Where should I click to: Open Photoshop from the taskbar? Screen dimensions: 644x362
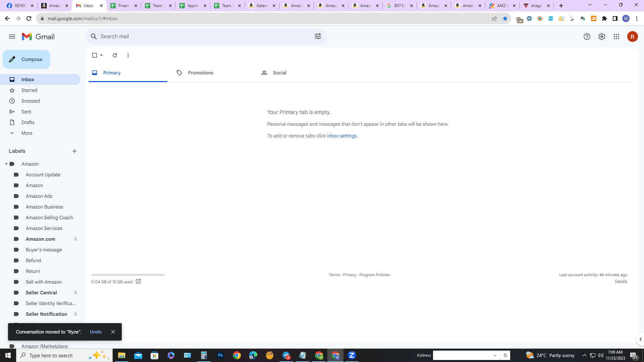(x=220, y=355)
